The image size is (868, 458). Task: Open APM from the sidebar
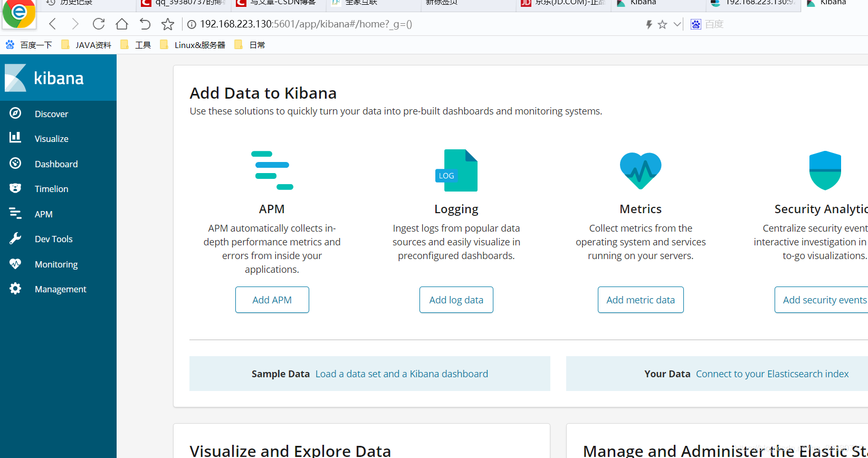tap(43, 214)
